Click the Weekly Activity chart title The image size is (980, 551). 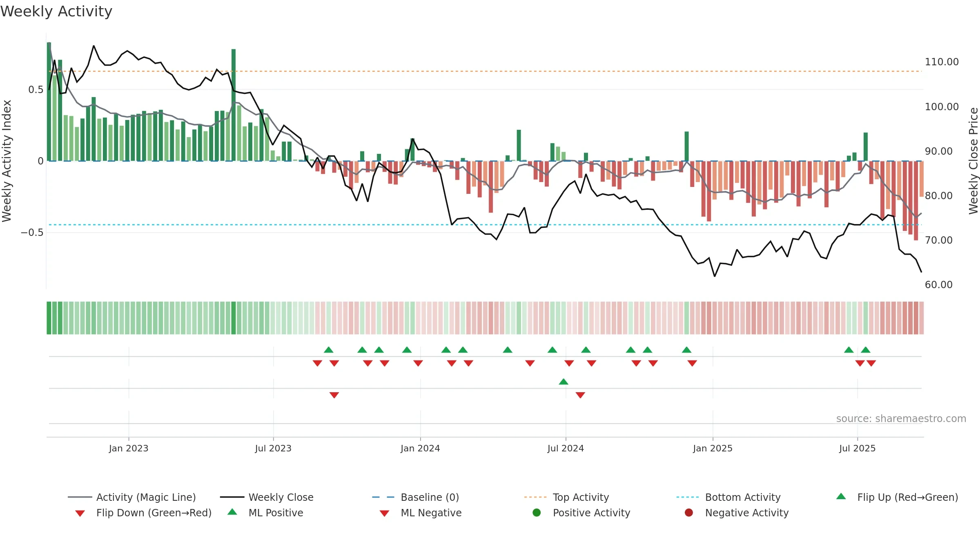coord(56,11)
